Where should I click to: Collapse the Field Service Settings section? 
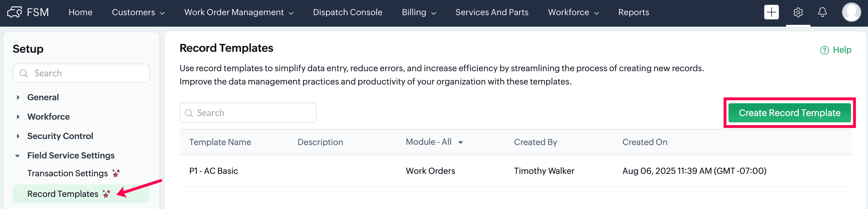[18, 155]
